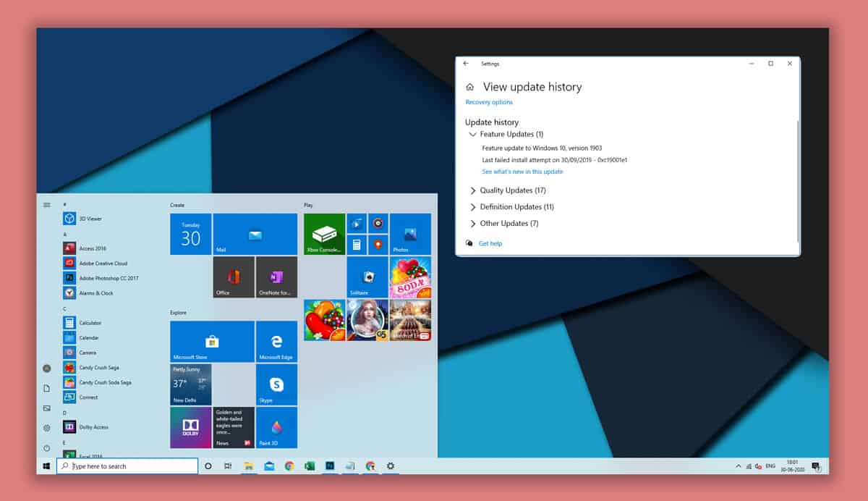Open Dolby Access from the app list
The image size is (868, 501).
coord(87,427)
